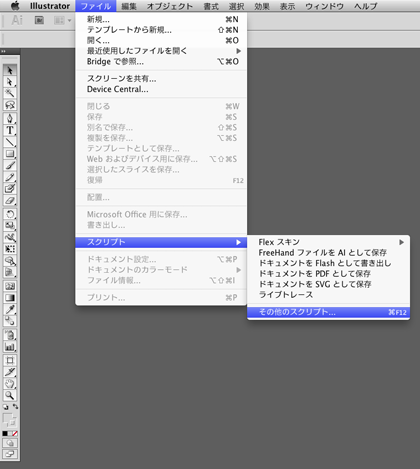
Task: Select the Hand tool
Action: (10, 384)
